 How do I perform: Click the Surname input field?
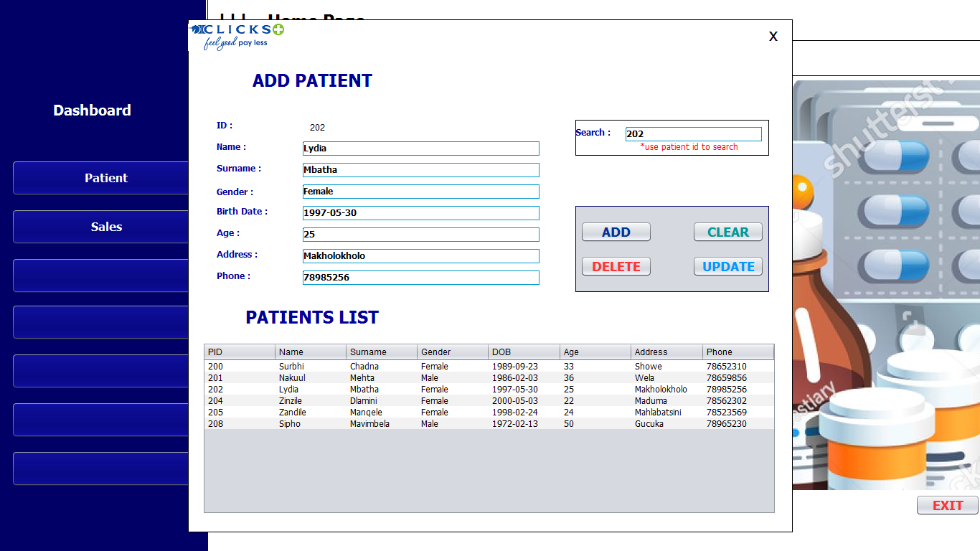pyautogui.click(x=420, y=170)
